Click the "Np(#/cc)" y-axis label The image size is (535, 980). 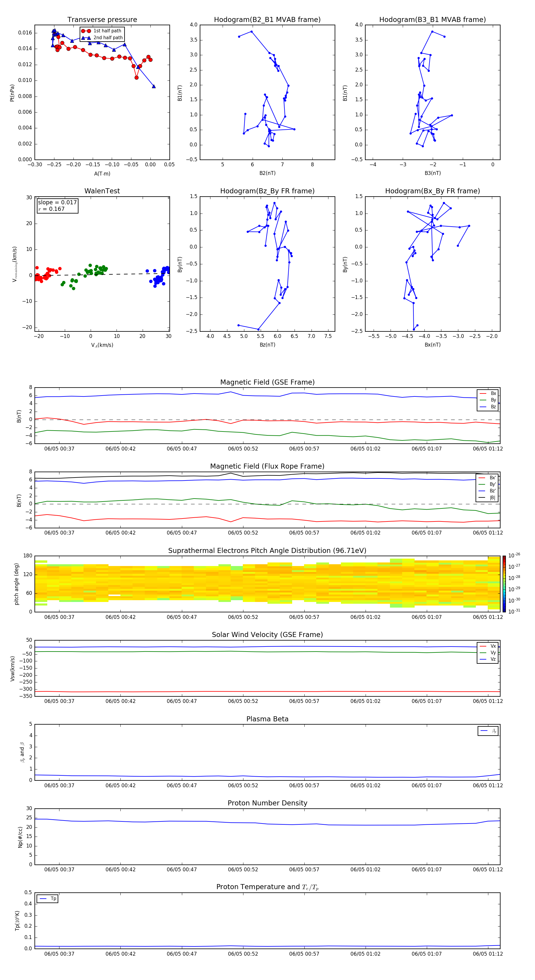(x=20, y=837)
